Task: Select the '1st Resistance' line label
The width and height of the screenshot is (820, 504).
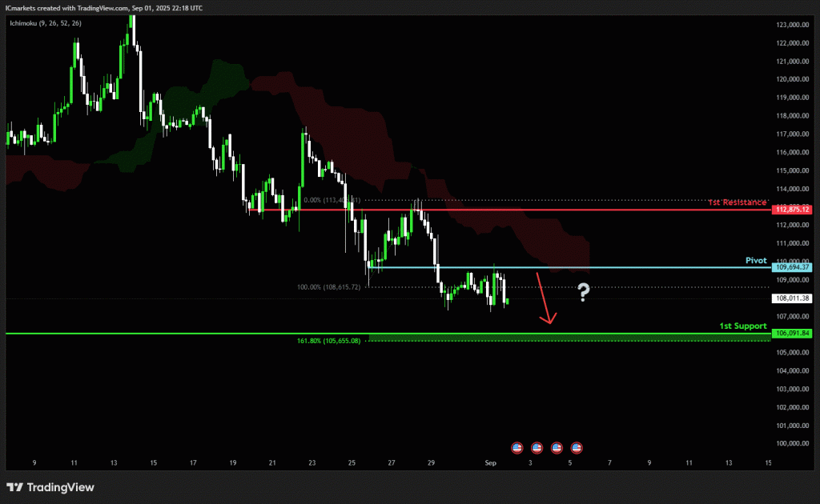Action: coord(738,202)
